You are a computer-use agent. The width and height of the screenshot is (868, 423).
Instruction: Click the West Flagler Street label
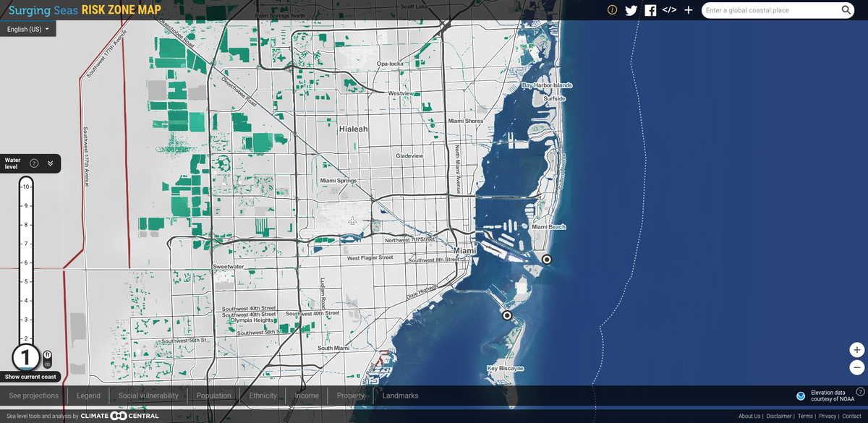pyautogui.click(x=370, y=258)
